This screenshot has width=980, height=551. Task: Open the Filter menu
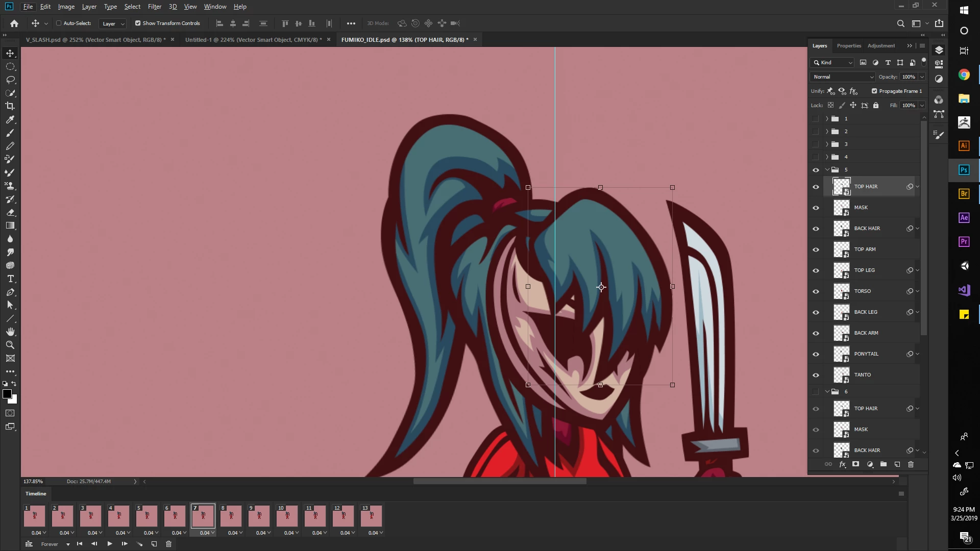154,7
